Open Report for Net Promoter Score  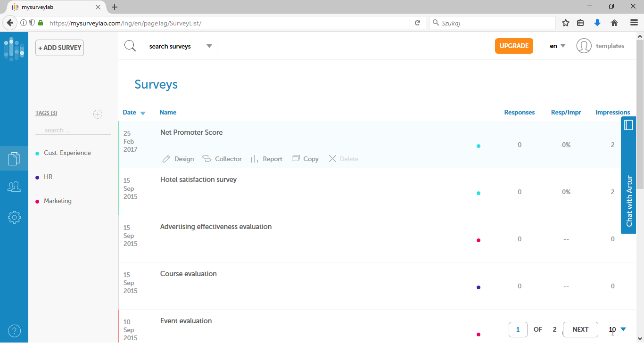tap(267, 159)
